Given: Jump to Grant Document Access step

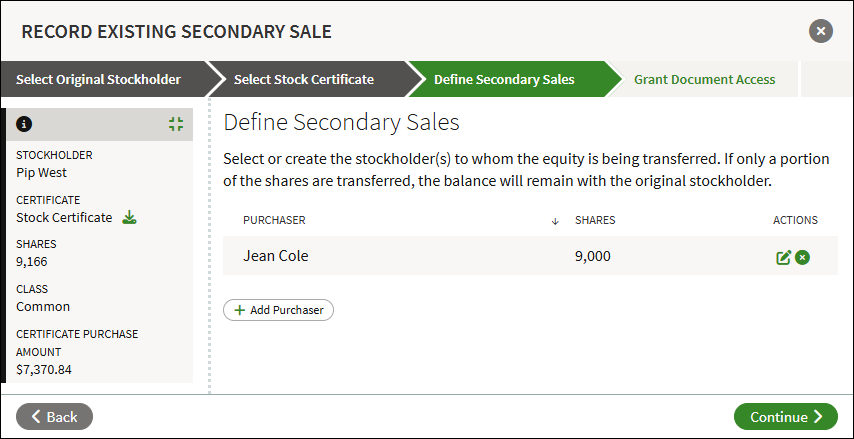Looking at the screenshot, I should (x=704, y=80).
